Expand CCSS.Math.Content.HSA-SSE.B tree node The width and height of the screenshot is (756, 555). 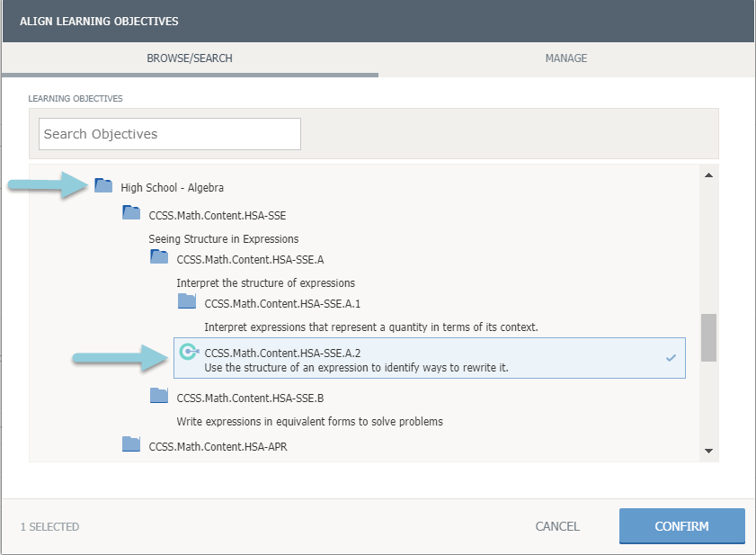pos(244,398)
